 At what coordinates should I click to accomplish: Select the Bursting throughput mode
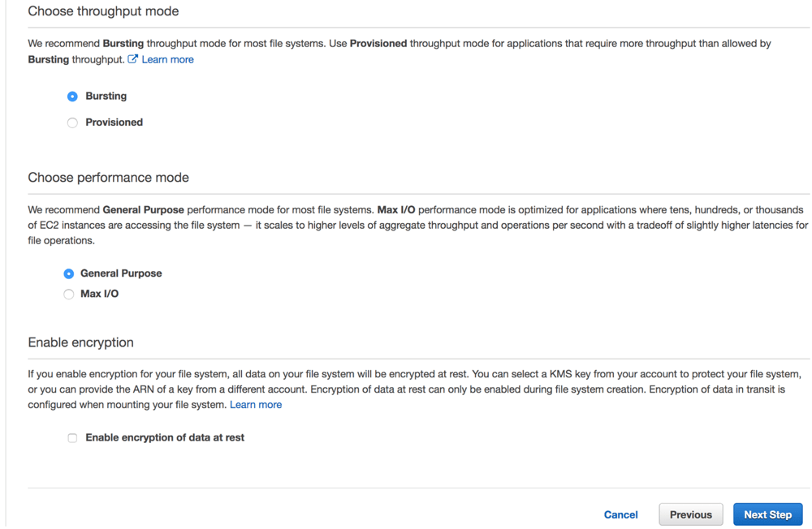click(x=72, y=96)
